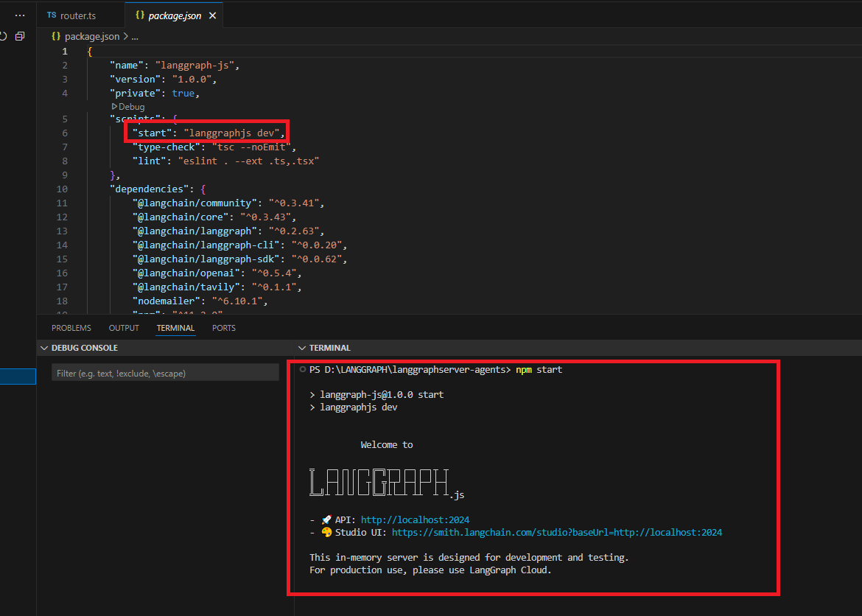Select the TERMINAL panel tab

click(175, 328)
